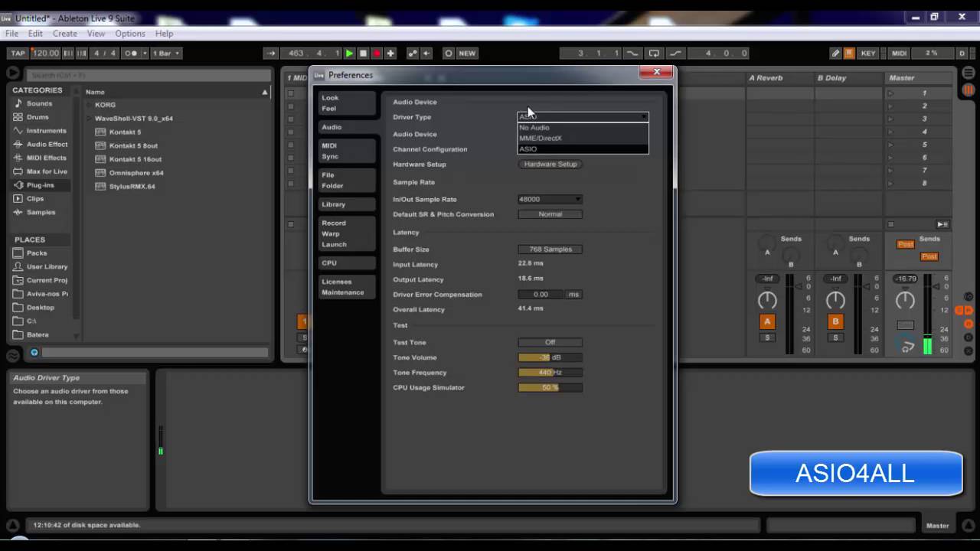Open the View menu
Image resolution: width=980 pixels, height=551 pixels.
pyautogui.click(x=96, y=34)
